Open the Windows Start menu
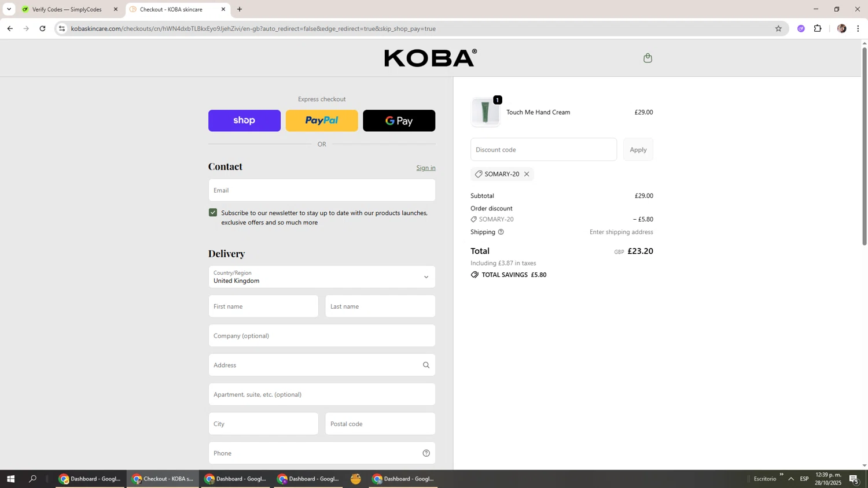Screen dimensions: 868x488 coord(10,479)
